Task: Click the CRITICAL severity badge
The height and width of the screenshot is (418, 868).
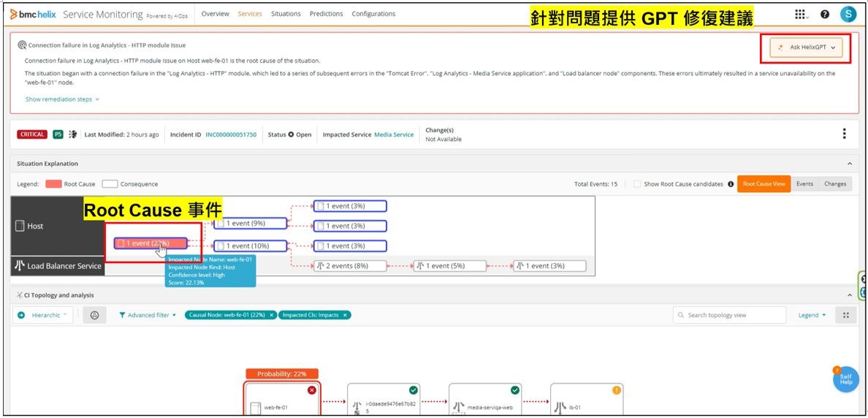Action: 32,134
